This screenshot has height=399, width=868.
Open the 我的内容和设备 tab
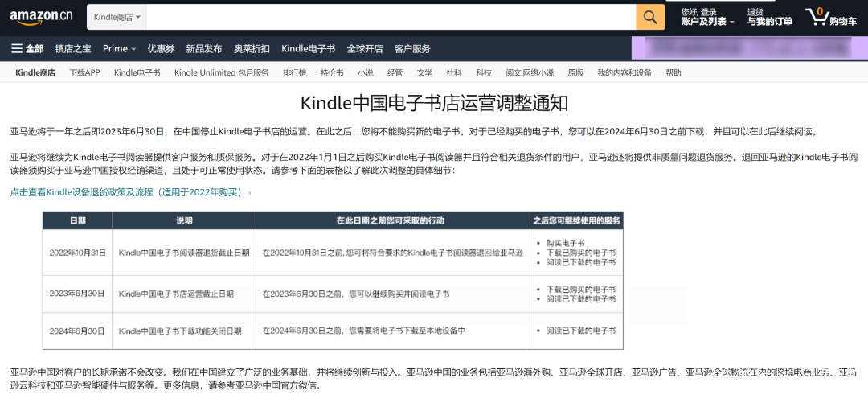[624, 72]
